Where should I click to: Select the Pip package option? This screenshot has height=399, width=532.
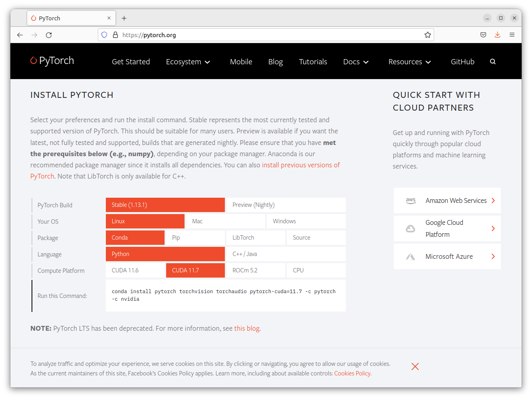coord(195,238)
